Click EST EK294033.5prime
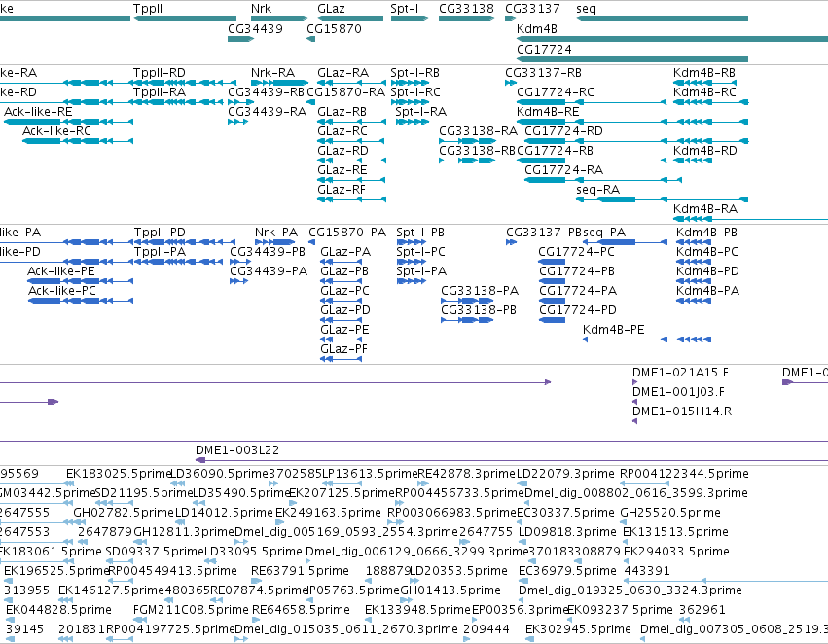This screenshot has height=644, width=828. 676,551
